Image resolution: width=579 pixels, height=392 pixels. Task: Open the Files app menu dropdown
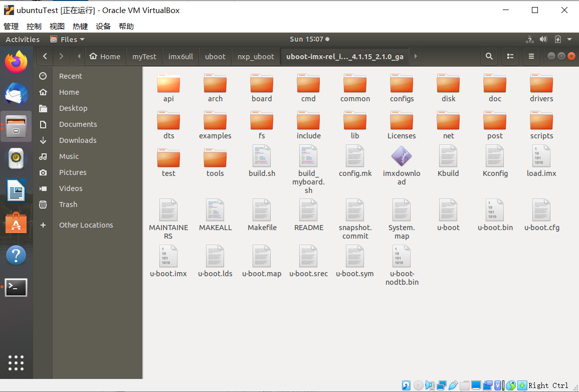tap(68, 40)
